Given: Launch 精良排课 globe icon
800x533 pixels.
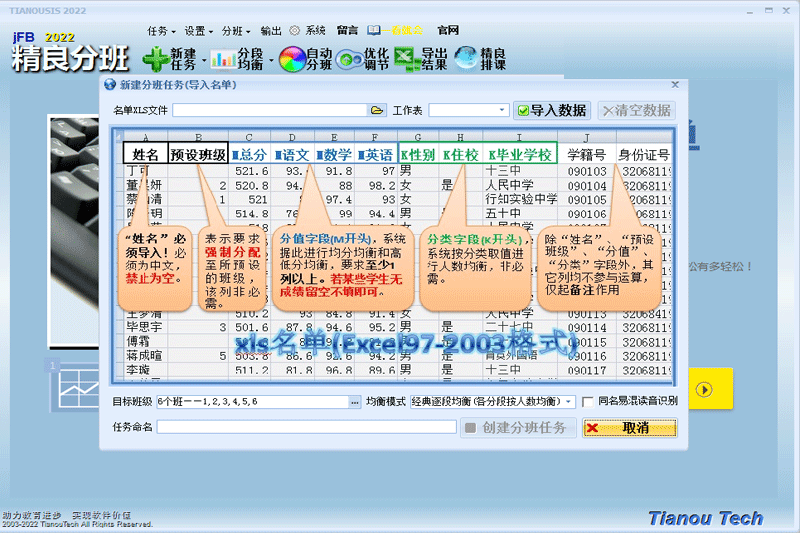Looking at the screenshot, I should point(466,58).
